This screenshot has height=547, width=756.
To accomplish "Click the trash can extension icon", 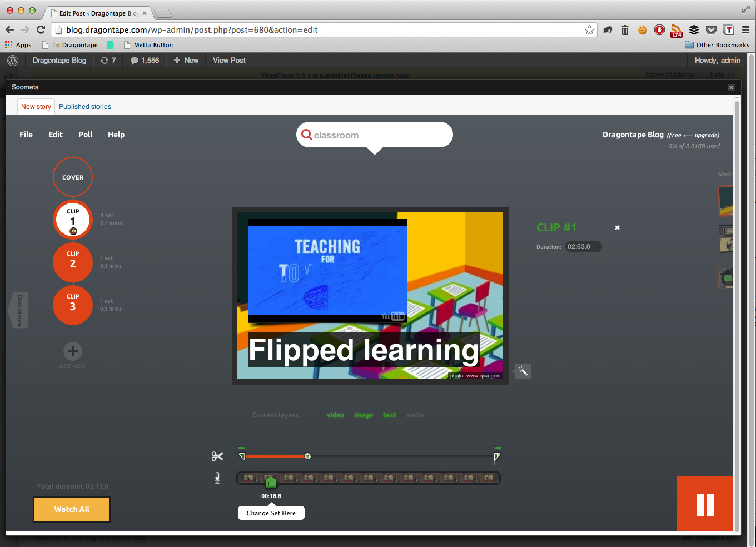I will [625, 30].
